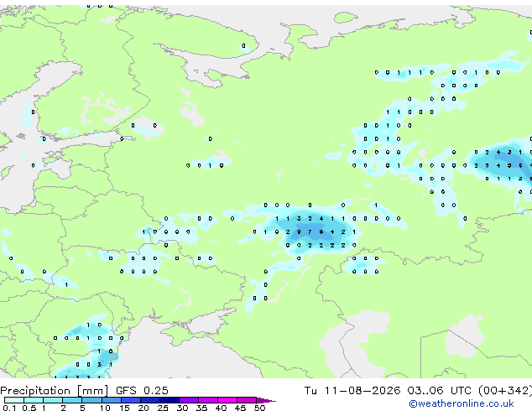This screenshot has height=411, width=532.
Task: Click the 0.1–0.5 mm legend color swatch
Action: [x=14, y=400]
